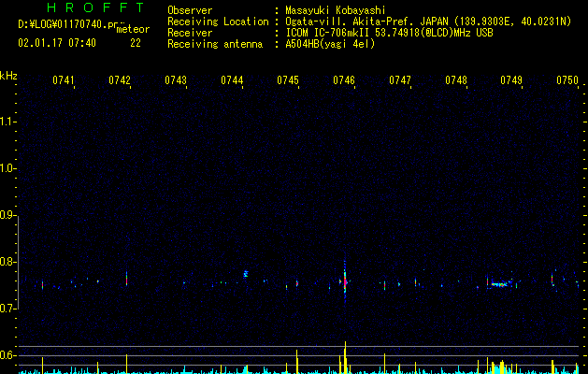588x374 pixels.
Task: Click the 0.8 frequency axis label
Action: point(7,262)
